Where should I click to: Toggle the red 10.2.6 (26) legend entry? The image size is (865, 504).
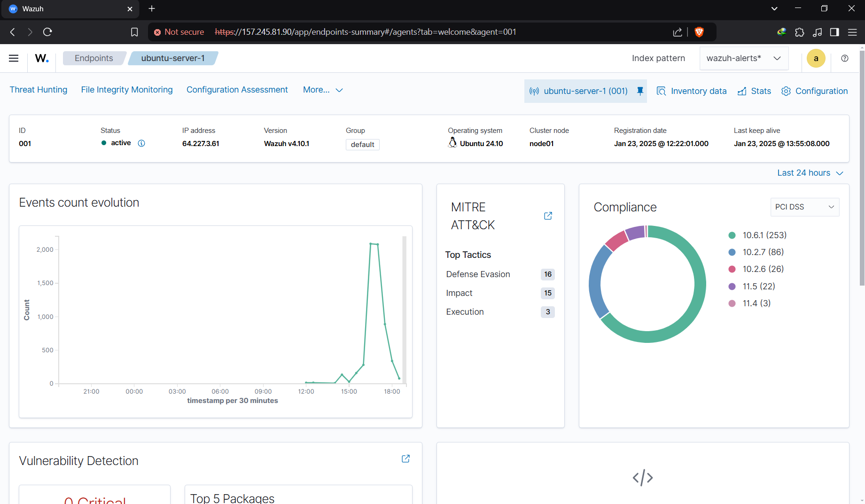(756, 269)
